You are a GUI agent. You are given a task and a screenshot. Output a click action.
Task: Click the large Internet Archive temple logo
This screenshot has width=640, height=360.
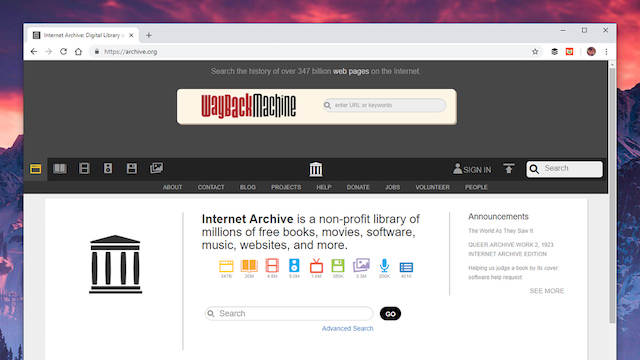[x=116, y=264]
